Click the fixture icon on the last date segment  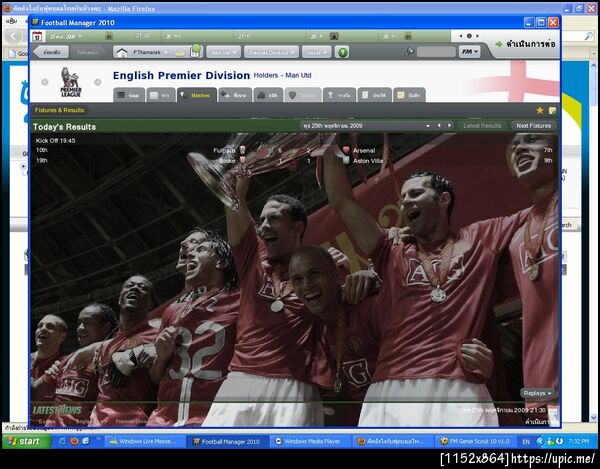(x=408, y=36)
